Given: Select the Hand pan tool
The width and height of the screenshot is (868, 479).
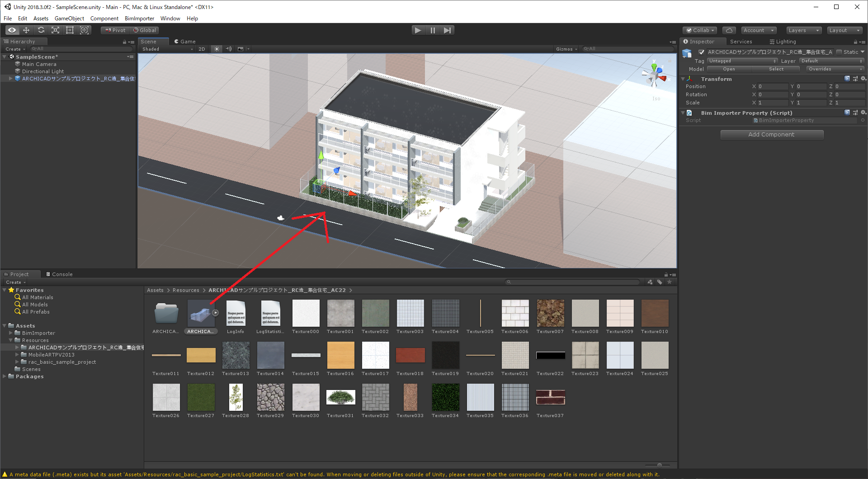Looking at the screenshot, I should coord(11,30).
